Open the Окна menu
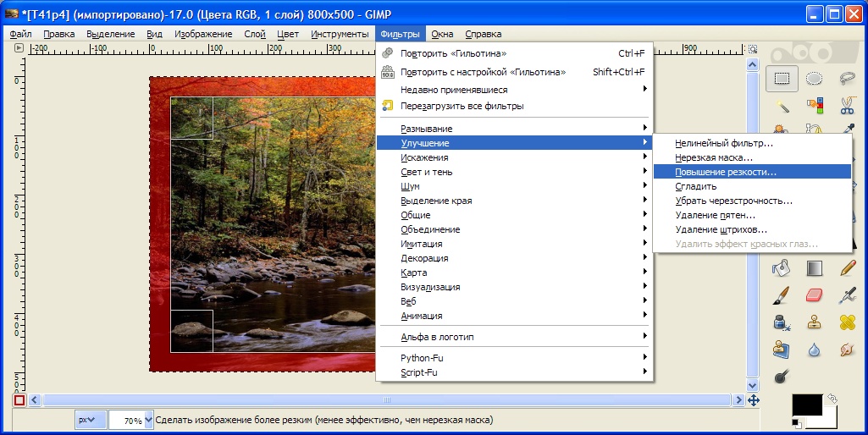868x435 pixels. coord(442,35)
